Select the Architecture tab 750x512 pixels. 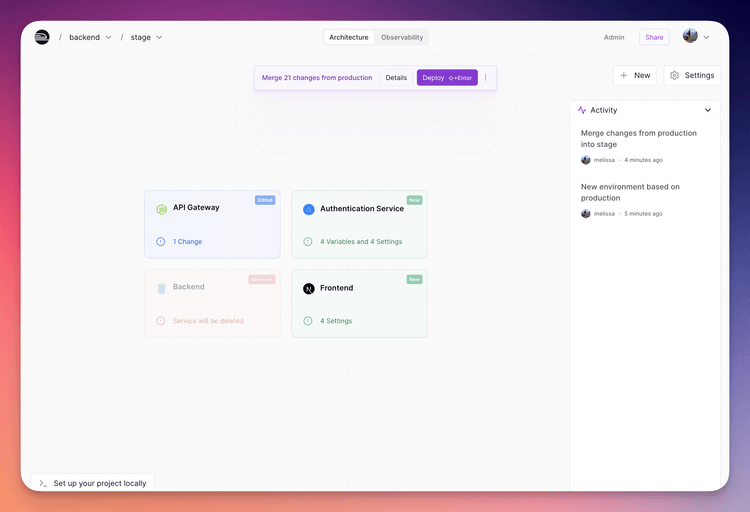coord(349,37)
